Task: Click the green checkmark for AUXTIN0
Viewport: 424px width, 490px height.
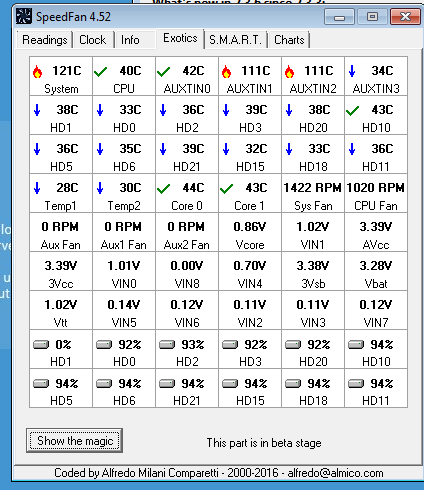Action: point(163,72)
